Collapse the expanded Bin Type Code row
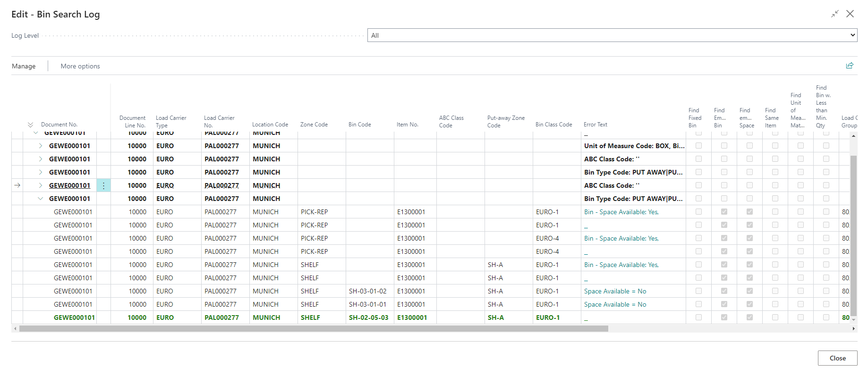This screenshot has width=868, height=376. pyautogui.click(x=41, y=199)
